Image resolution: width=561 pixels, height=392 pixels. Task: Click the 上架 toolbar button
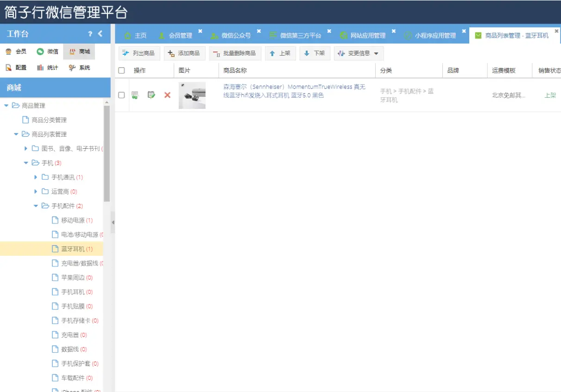click(280, 53)
